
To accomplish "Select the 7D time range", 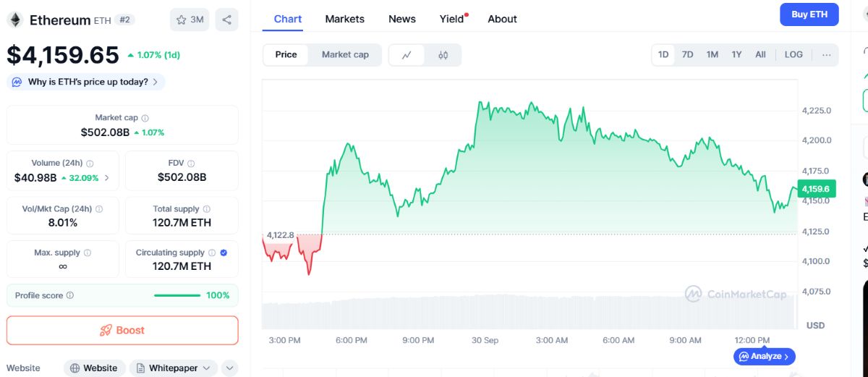I will pos(687,54).
